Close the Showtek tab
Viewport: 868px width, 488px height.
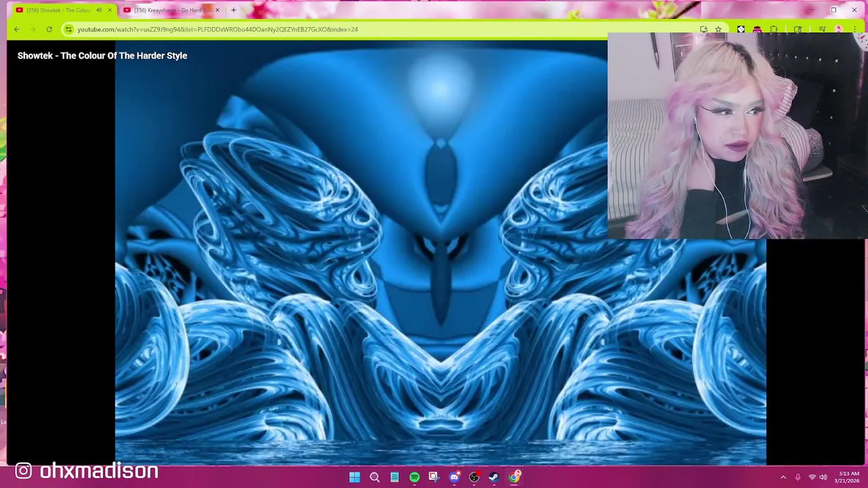pyautogui.click(x=110, y=10)
